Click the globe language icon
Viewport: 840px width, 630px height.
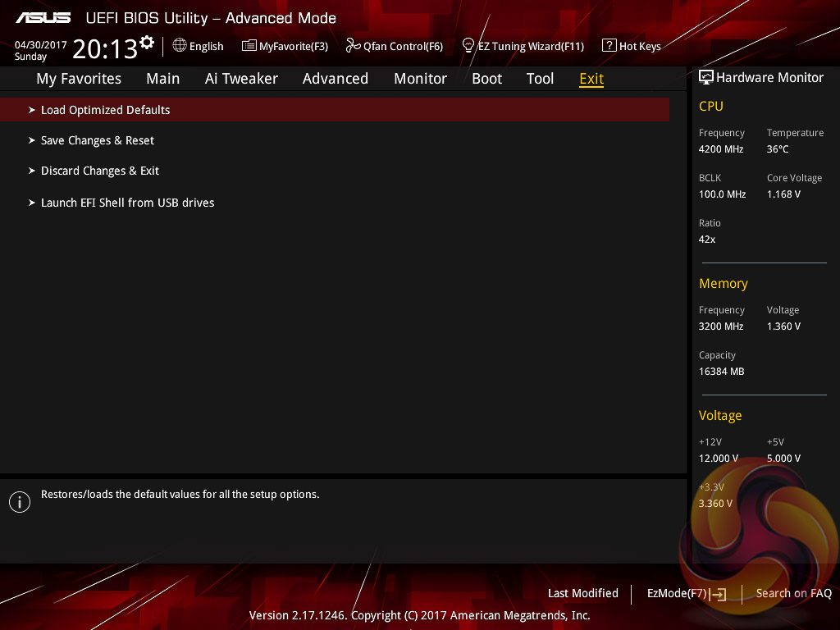pos(180,46)
